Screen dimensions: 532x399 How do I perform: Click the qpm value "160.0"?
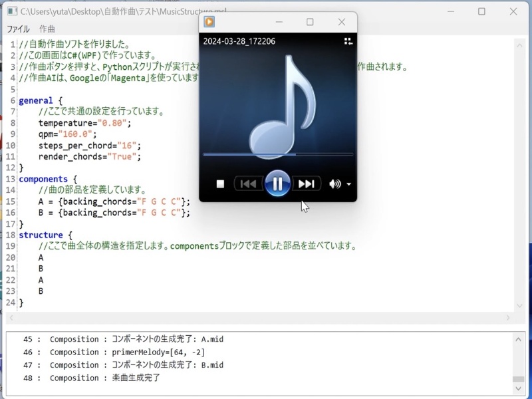[x=75, y=134]
